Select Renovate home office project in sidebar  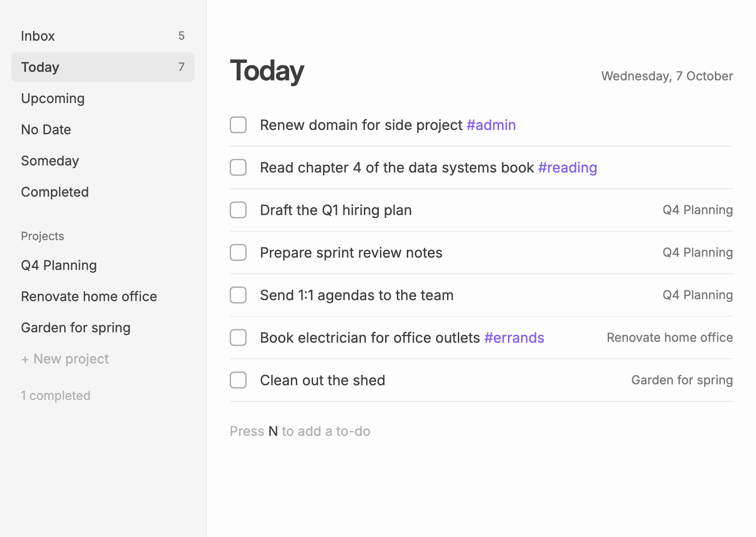pos(103,296)
